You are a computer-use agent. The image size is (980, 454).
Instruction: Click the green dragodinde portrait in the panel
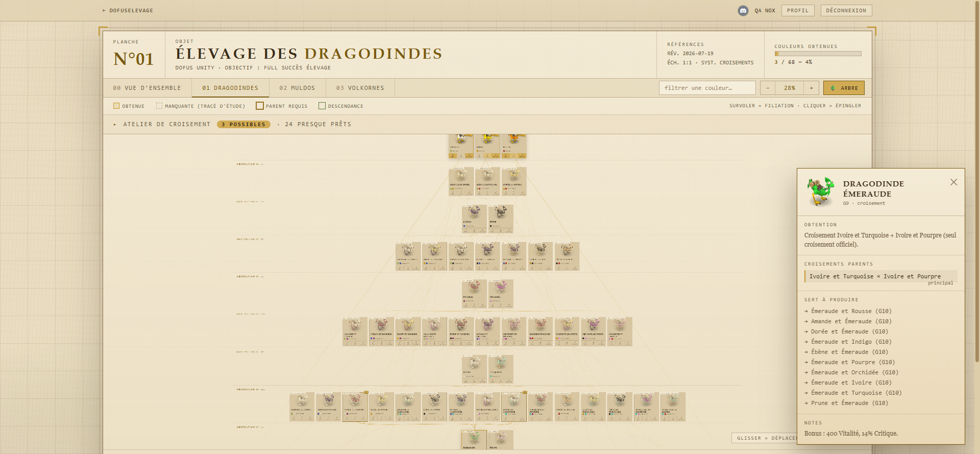pos(821,192)
